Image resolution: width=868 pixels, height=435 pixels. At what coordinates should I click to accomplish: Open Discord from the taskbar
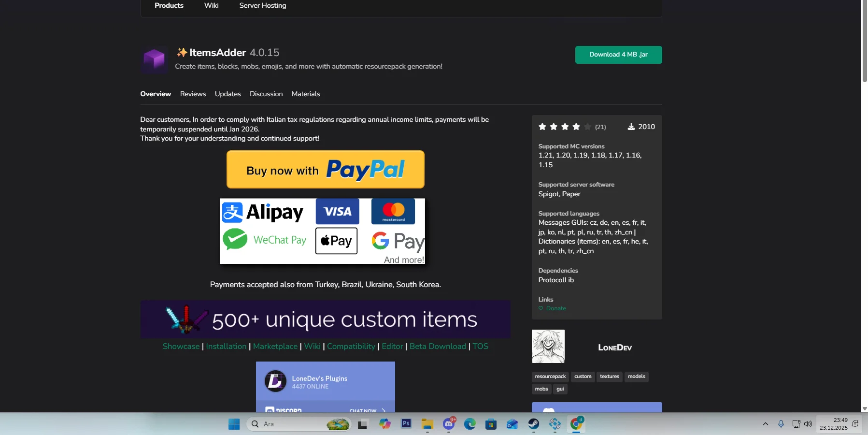[449, 424]
